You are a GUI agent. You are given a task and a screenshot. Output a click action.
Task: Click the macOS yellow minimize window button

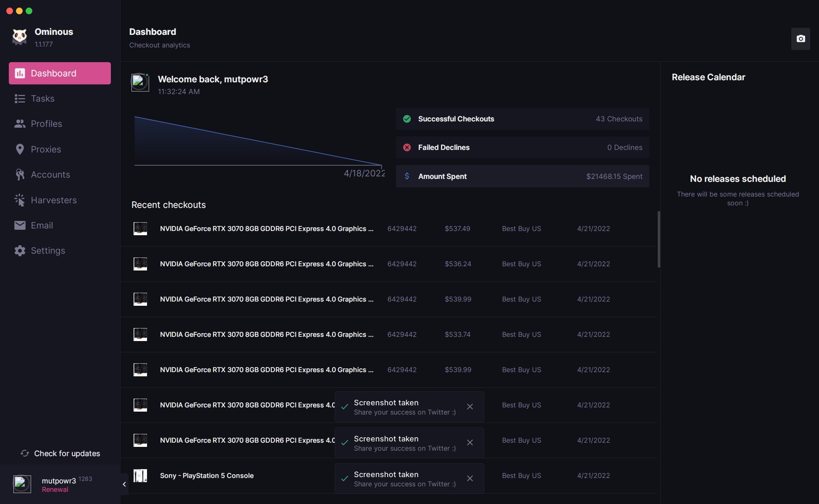19,11
